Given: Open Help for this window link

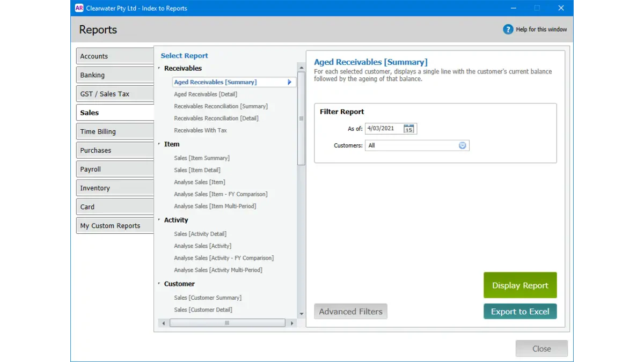Looking at the screenshot, I should 541,29.
